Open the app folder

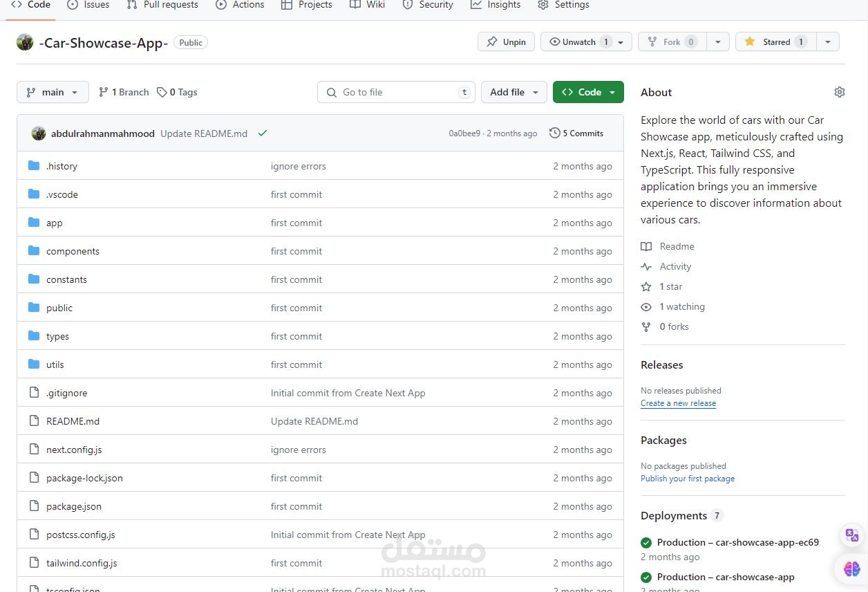tap(55, 223)
